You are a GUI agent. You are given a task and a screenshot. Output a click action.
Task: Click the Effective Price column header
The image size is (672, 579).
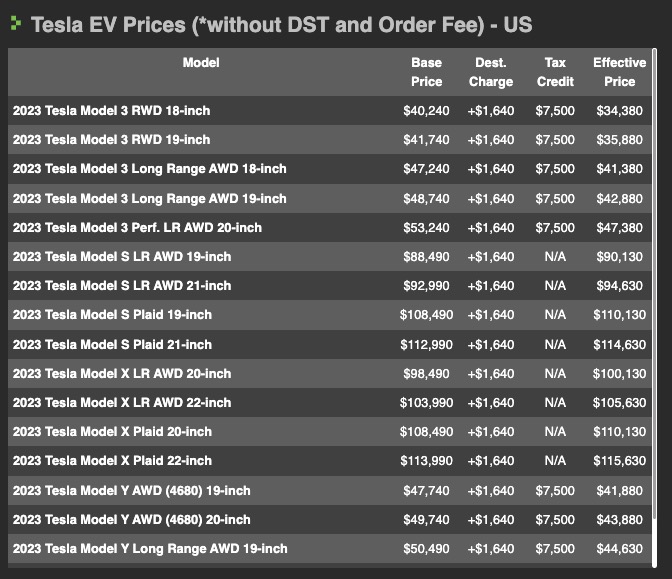pyautogui.click(x=619, y=72)
